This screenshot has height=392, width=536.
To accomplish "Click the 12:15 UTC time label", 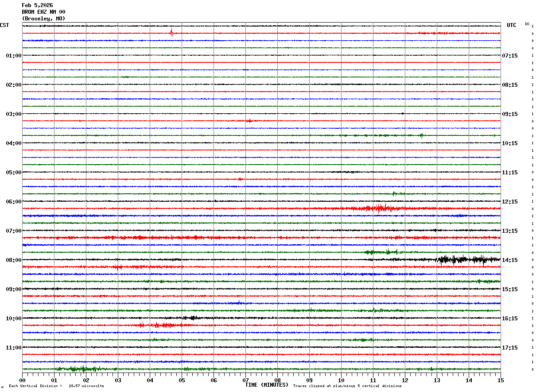I will 510,202.
